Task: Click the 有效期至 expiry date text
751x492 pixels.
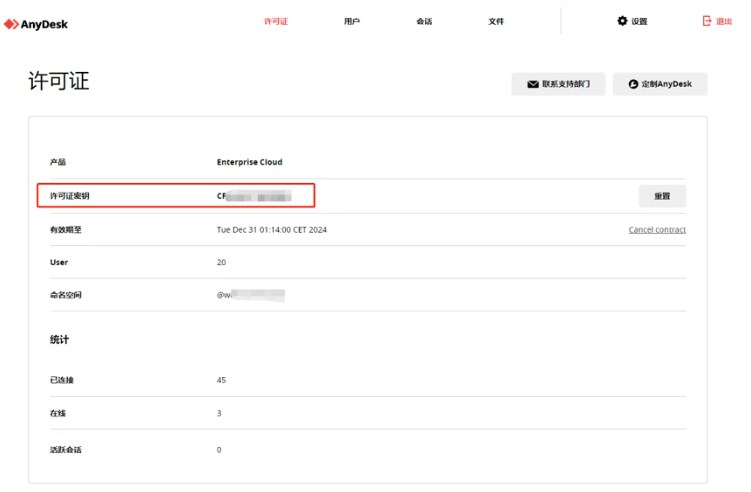Action: point(272,230)
